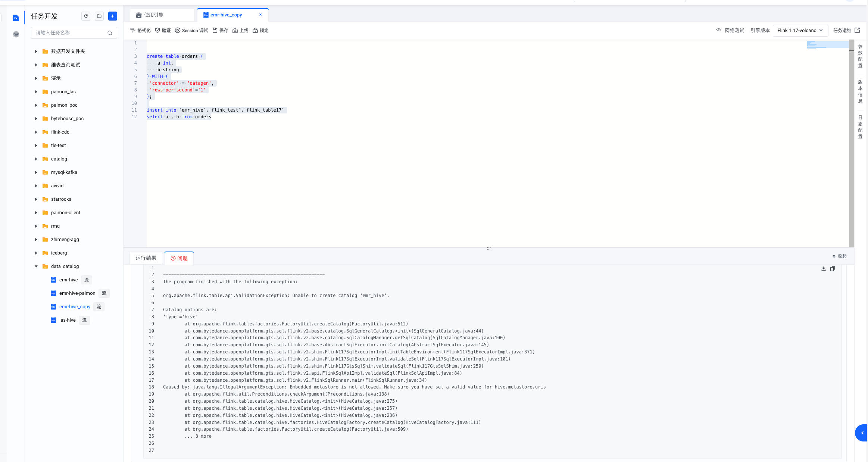Switch to the 使用引导 tab
This screenshot has height=462, width=868.
pyautogui.click(x=154, y=15)
